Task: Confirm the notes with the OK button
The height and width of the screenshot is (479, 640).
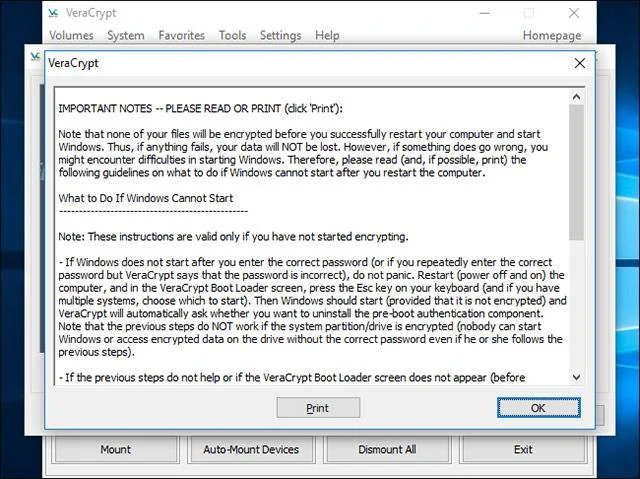Action: 538,408
